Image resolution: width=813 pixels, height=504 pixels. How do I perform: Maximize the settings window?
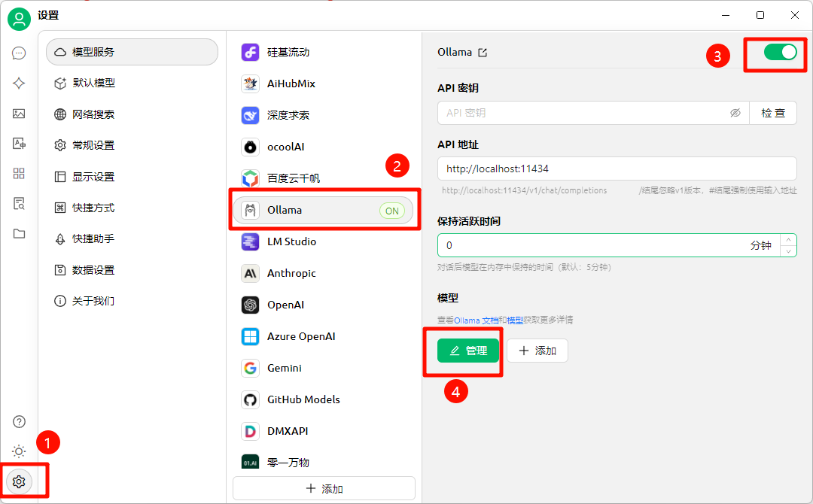click(760, 15)
